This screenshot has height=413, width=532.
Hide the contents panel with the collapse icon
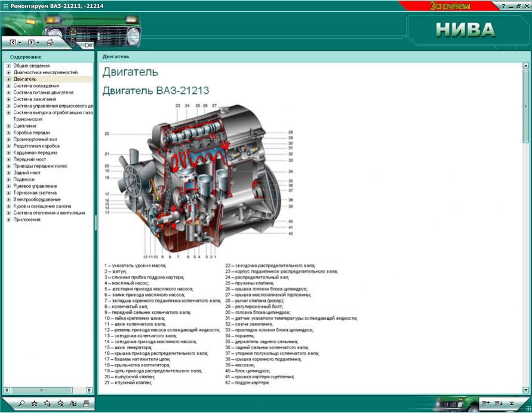(88, 45)
